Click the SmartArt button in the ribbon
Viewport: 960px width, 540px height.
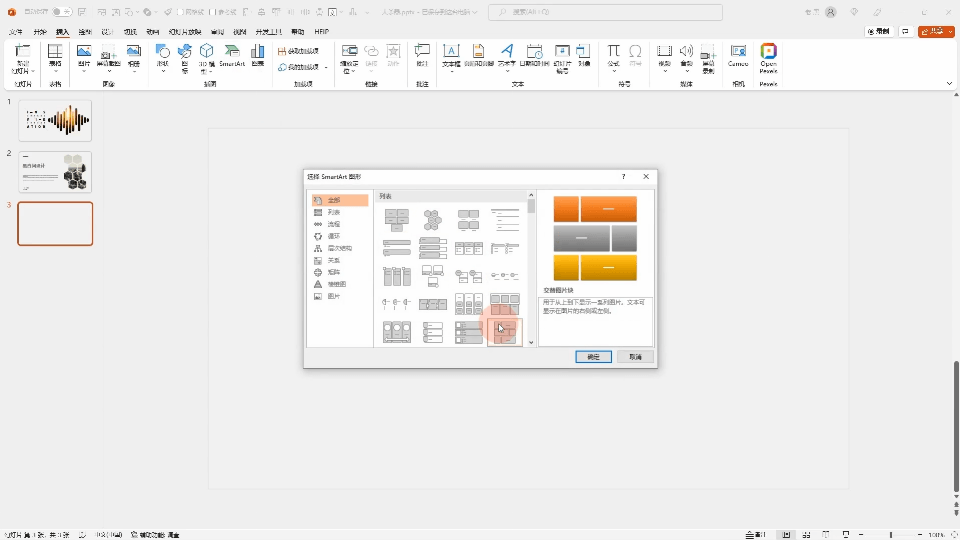pos(232,55)
